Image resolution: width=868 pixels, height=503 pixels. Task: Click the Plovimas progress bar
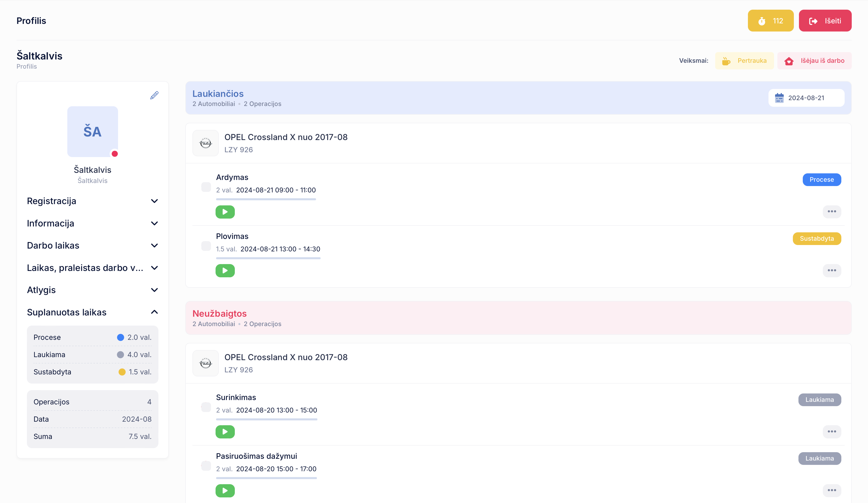(x=268, y=258)
